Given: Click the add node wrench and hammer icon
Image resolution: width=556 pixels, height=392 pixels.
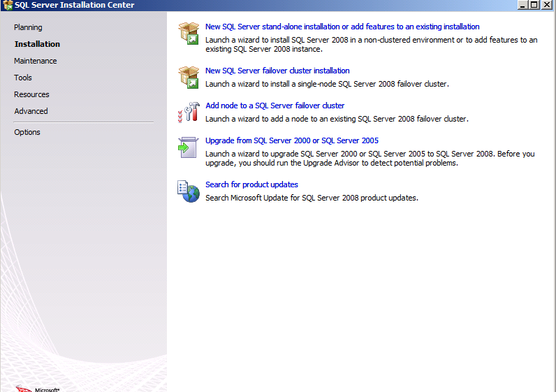Looking at the screenshot, I should click(x=189, y=112).
